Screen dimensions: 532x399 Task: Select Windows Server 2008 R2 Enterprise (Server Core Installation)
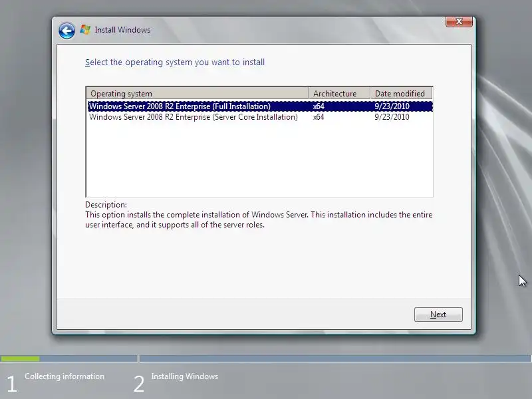pos(260,117)
